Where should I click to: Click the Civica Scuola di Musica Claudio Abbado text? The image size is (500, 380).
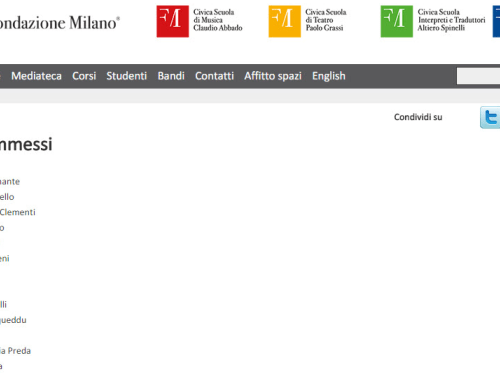pyautogui.click(x=218, y=20)
